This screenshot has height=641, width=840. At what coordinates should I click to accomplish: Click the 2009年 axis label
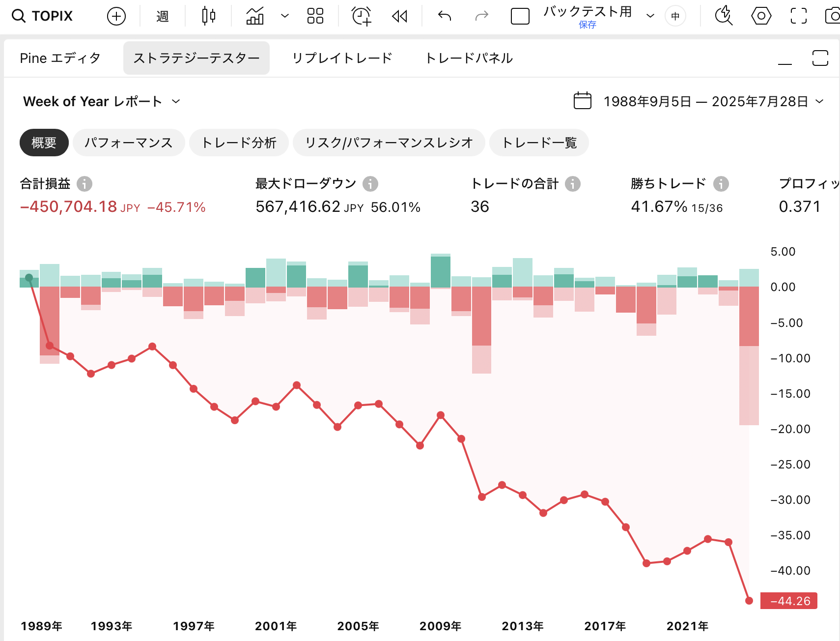click(441, 626)
